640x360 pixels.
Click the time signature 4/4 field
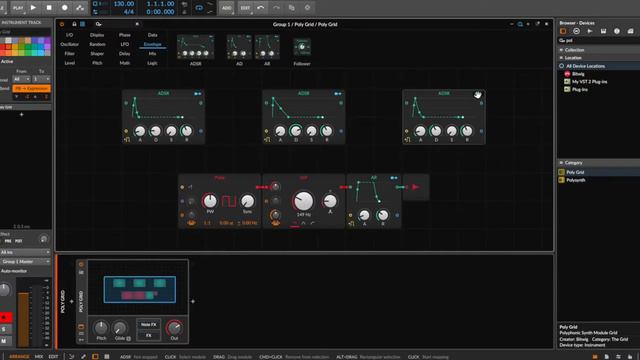129,12
